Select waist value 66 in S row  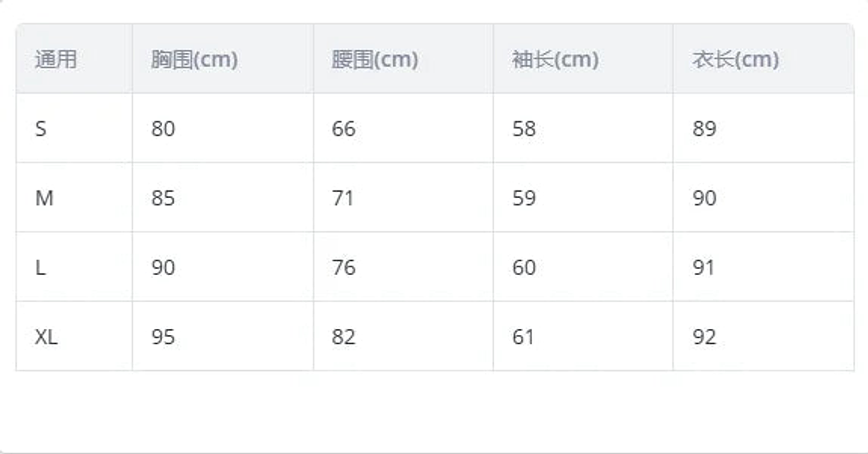point(344,129)
